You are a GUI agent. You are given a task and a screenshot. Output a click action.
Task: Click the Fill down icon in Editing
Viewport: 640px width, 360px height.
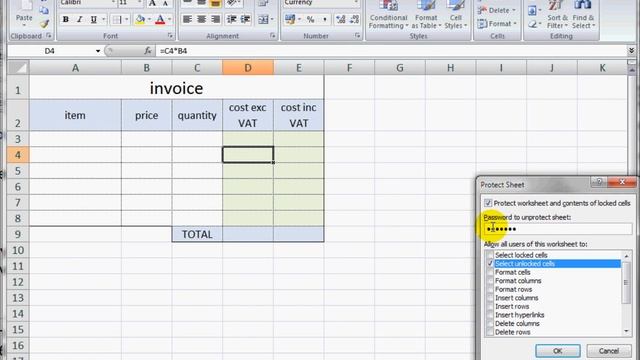pyautogui.click(x=532, y=10)
